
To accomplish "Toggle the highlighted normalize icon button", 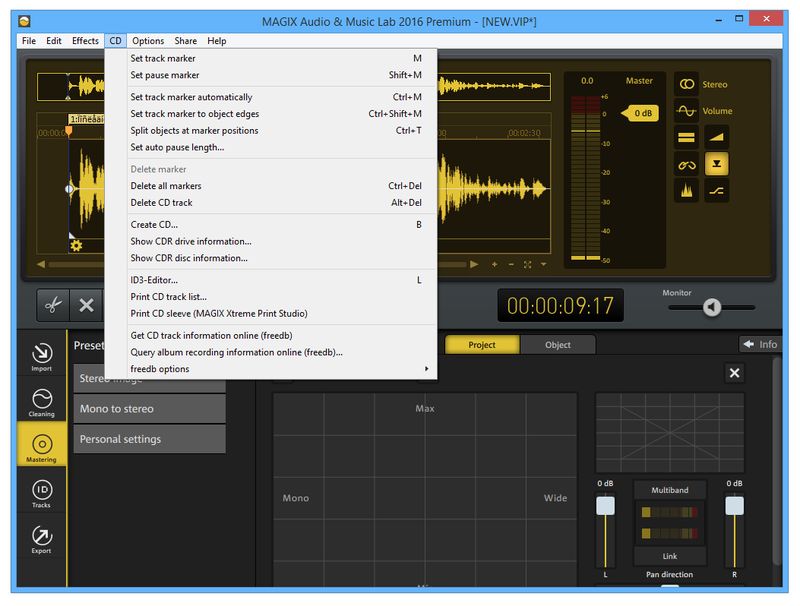I will pyautogui.click(x=716, y=164).
